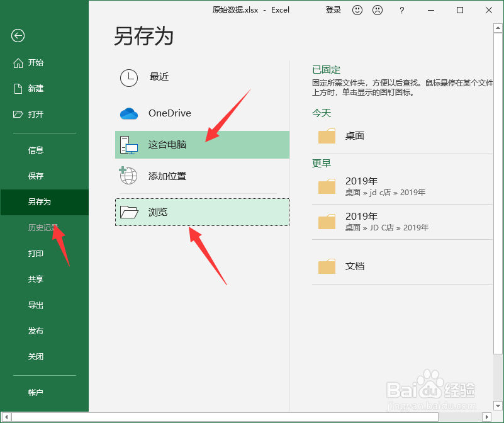Select the 这台电脑 text label
The height and width of the screenshot is (423, 504).
point(167,145)
